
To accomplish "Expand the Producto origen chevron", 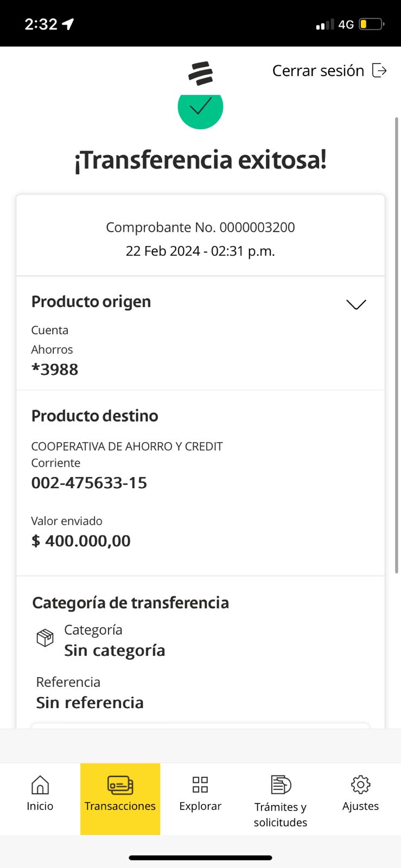I will pyautogui.click(x=356, y=304).
